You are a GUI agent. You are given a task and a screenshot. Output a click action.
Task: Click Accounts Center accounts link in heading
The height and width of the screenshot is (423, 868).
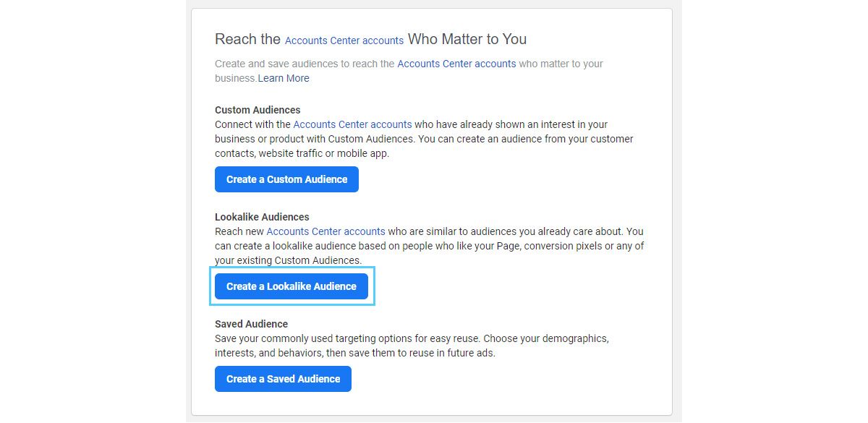point(344,40)
